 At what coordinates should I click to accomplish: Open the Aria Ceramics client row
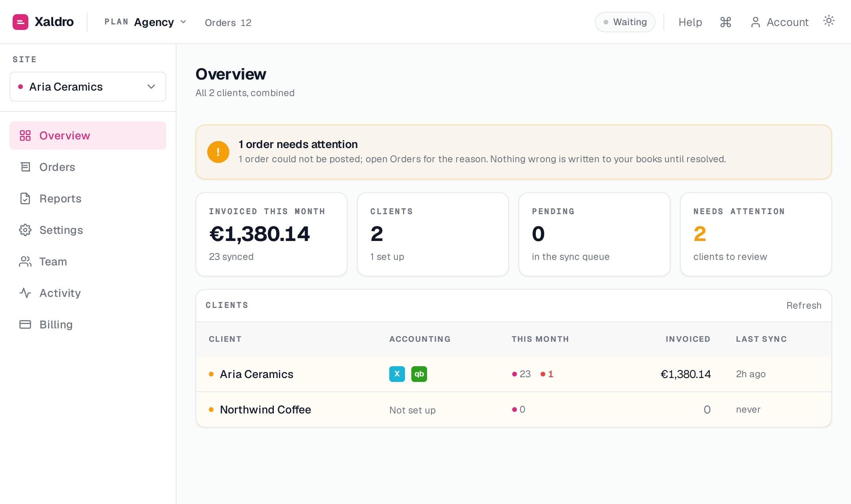514,374
